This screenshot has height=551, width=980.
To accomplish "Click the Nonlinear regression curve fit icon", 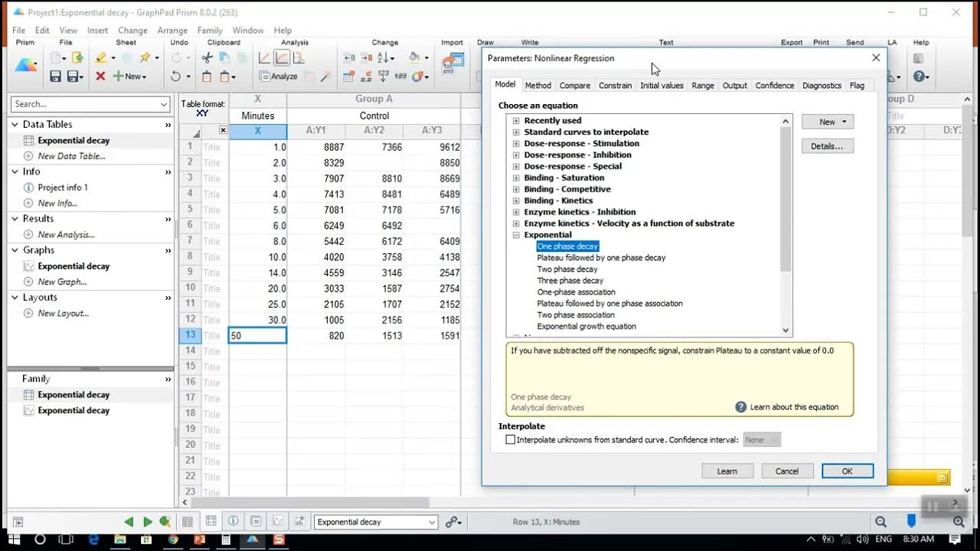I will click(282, 57).
